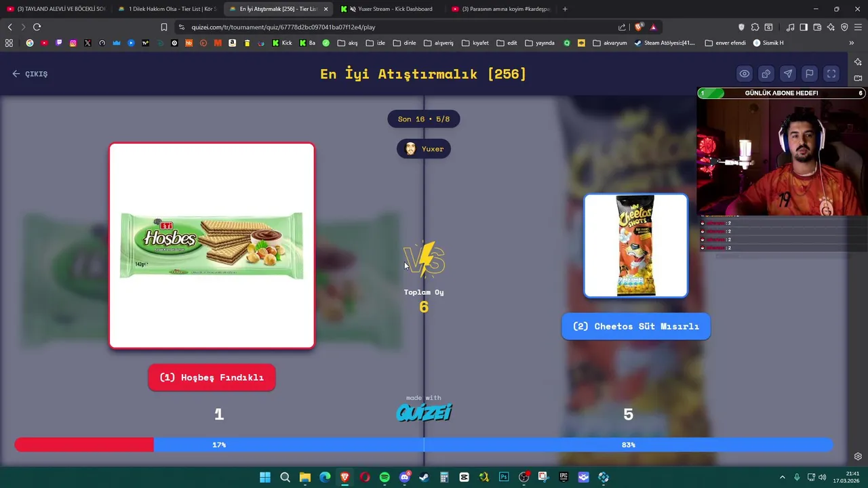
Task: Click the blue 83% portion of vote bar
Action: coord(493,445)
